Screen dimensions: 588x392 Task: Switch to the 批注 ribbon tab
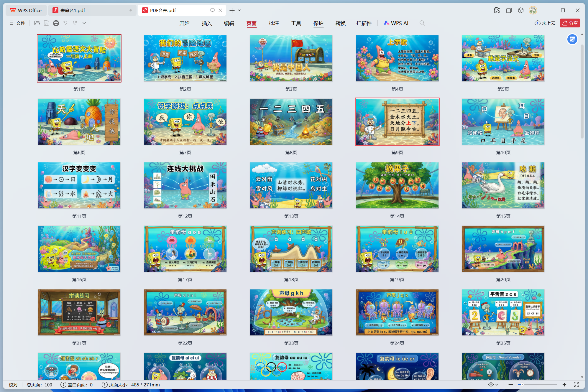click(x=274, y=23)
